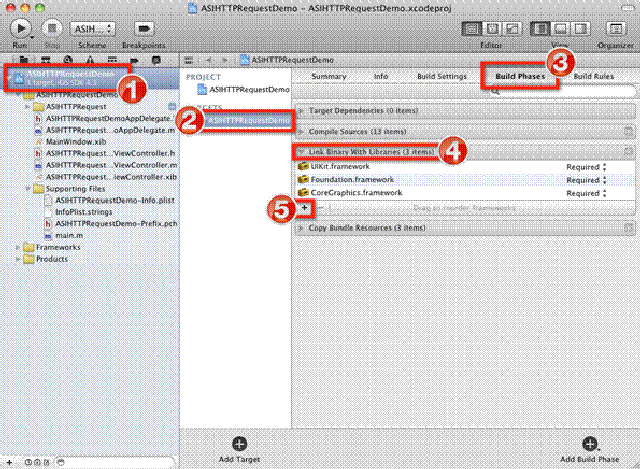Open the Build Settings tab

click(442, 76)
